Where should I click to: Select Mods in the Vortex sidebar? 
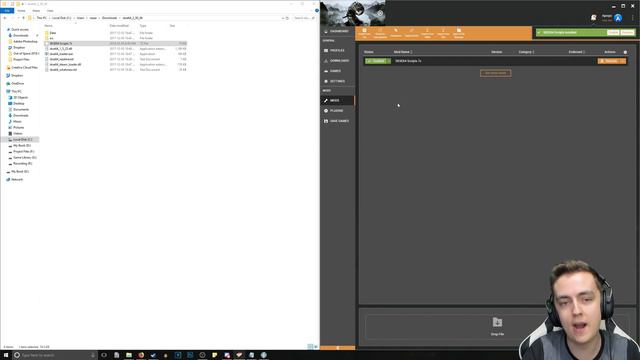tap(337, 100)
